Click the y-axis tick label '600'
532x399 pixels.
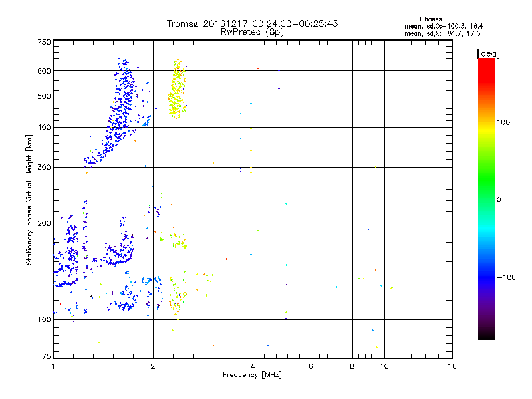click(44, 71)
